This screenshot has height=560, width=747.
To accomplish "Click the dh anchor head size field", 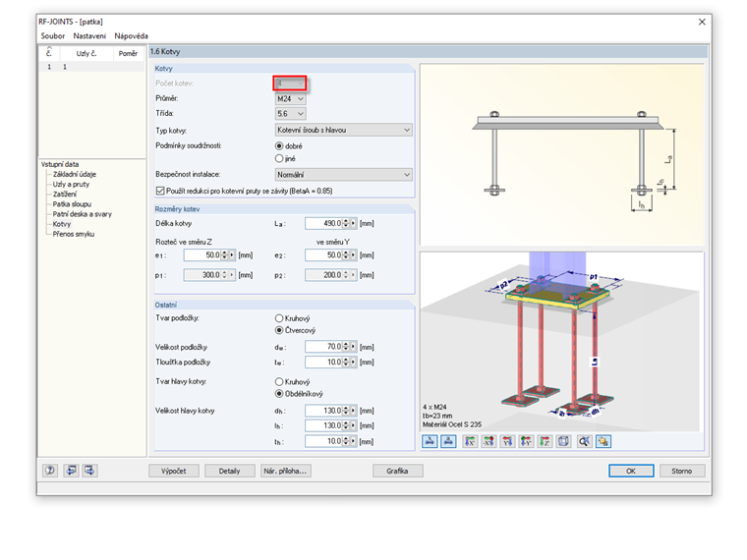I will (323, 411).
